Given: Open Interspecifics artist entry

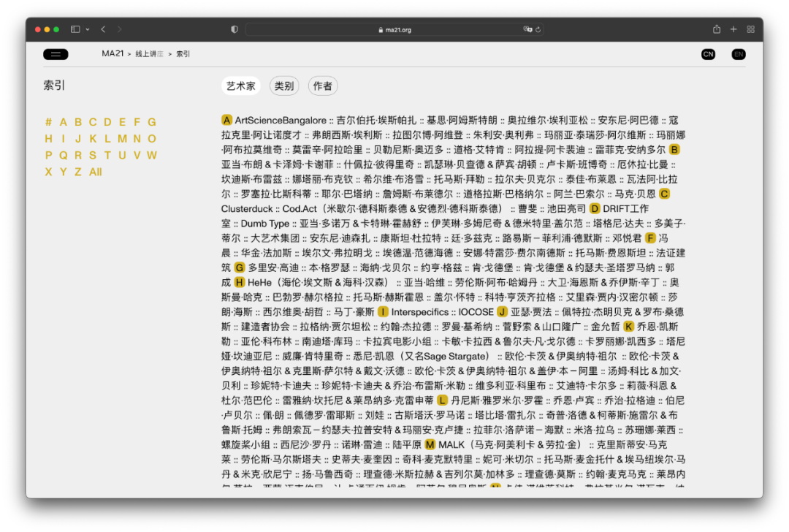Looking at the screenshot, I should tap(419, 312).
